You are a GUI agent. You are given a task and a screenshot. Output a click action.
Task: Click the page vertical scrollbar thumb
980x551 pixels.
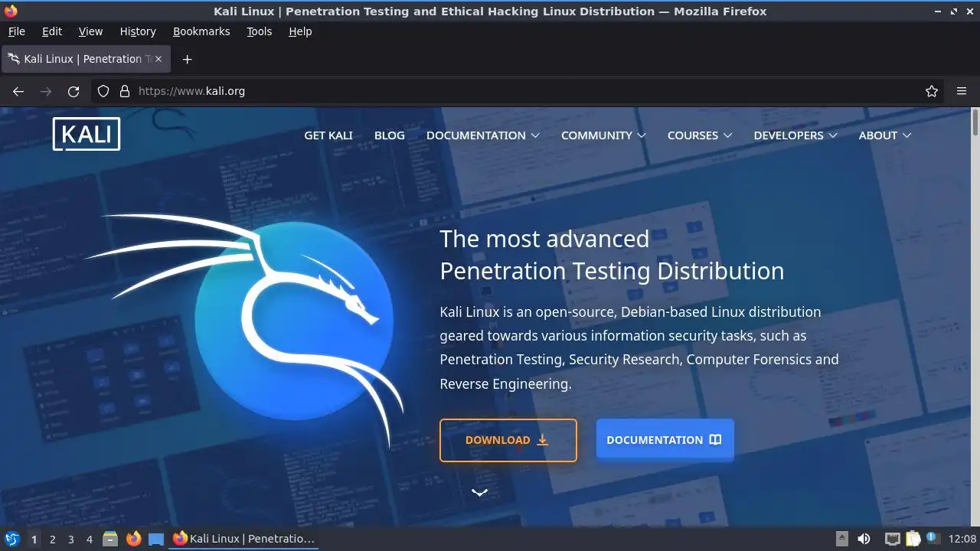[975, 123]
